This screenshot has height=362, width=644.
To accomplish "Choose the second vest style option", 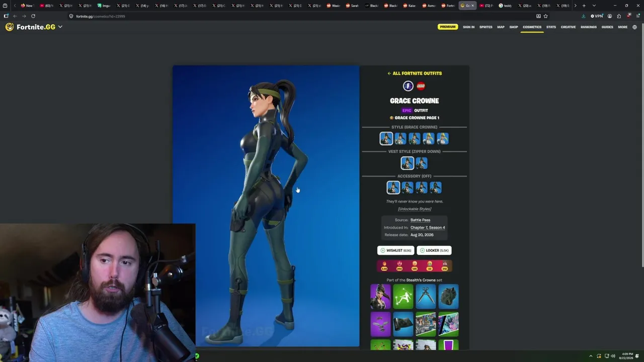I will click(422, 163).
